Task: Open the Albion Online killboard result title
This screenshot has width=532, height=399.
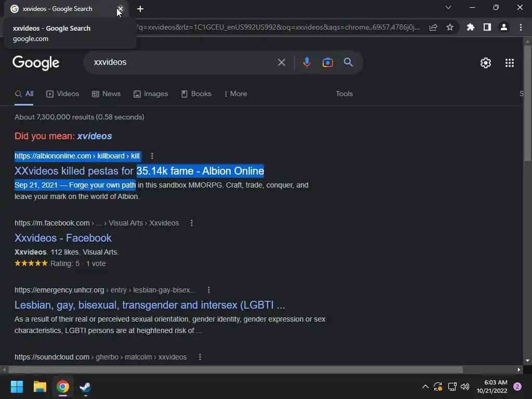Action: pyautogui.click(x=139, y=171)
